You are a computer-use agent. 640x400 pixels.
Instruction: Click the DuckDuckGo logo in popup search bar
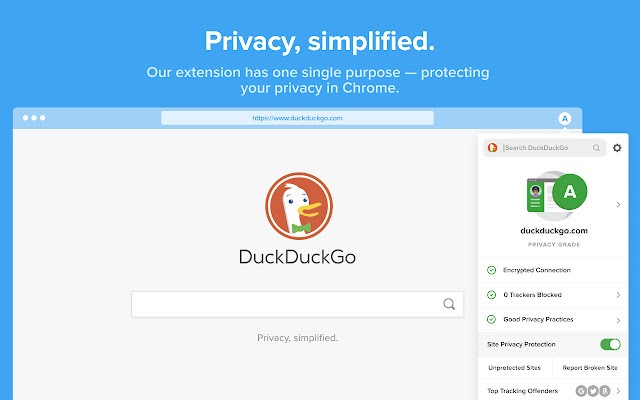[493, 147]
